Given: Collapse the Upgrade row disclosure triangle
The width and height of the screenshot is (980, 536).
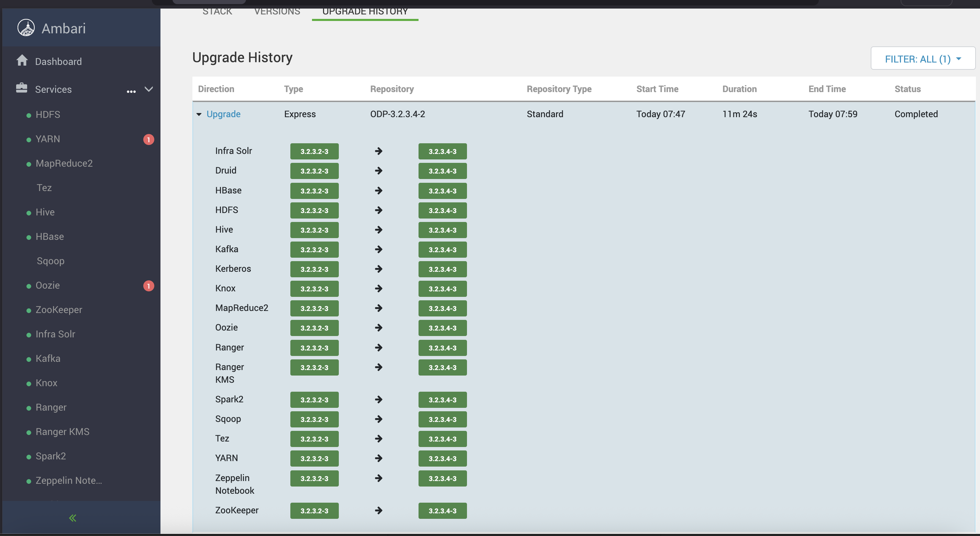Looking at the screenshot, I should click(199, 114).
